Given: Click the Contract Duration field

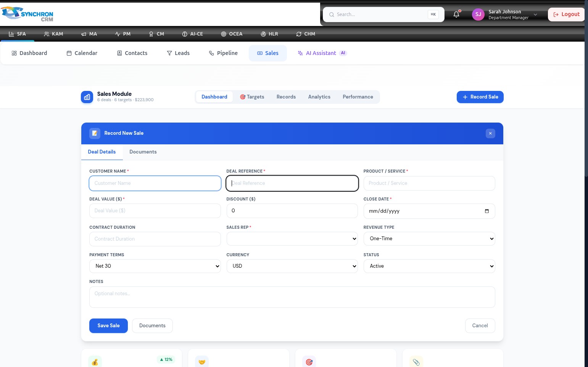Looking at the screenshot, I should pos(155,239).
